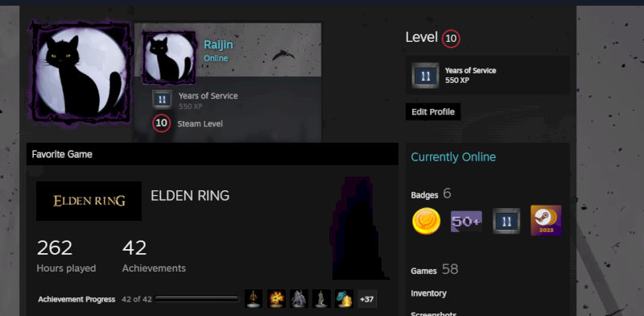This screenshot has height=316, width=644.
Task: Click the 11 years badge in badges row
Action: pos(506,221)
